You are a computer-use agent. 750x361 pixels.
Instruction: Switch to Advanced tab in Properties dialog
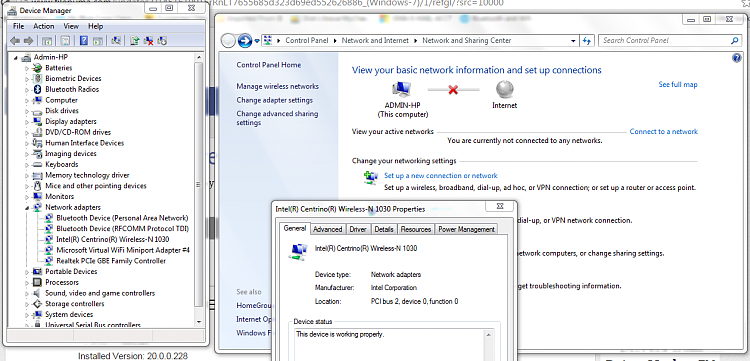point(328,230)
